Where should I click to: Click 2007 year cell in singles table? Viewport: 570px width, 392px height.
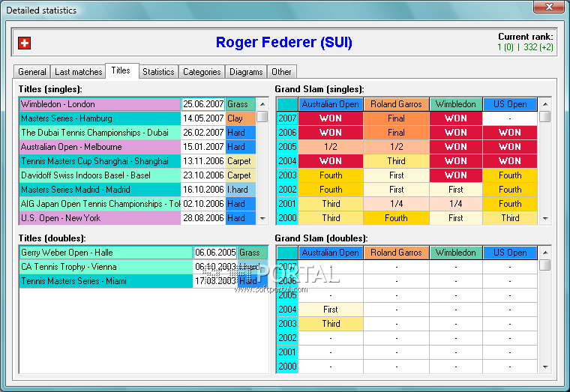[287, 118]
